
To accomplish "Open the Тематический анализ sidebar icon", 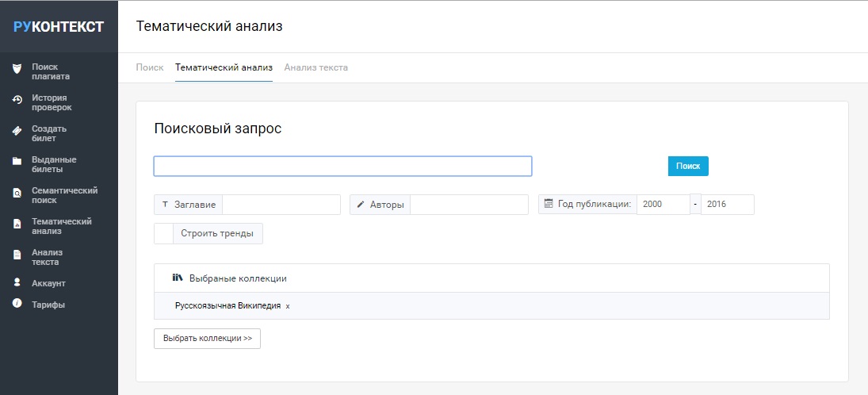I will point(17,224).
